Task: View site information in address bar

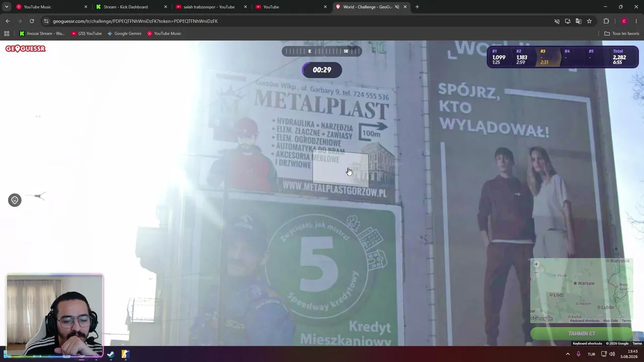Action: tap(46, 21)
